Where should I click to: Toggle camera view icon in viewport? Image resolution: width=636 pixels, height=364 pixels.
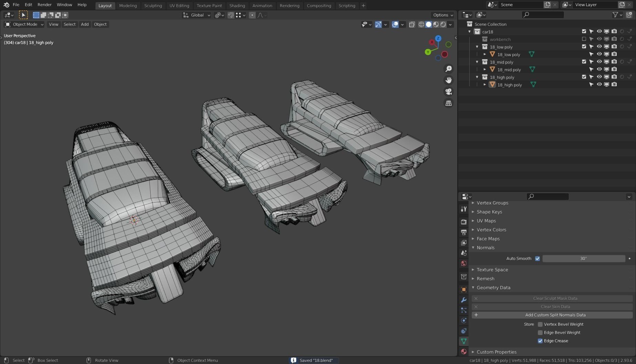point(449,92)
